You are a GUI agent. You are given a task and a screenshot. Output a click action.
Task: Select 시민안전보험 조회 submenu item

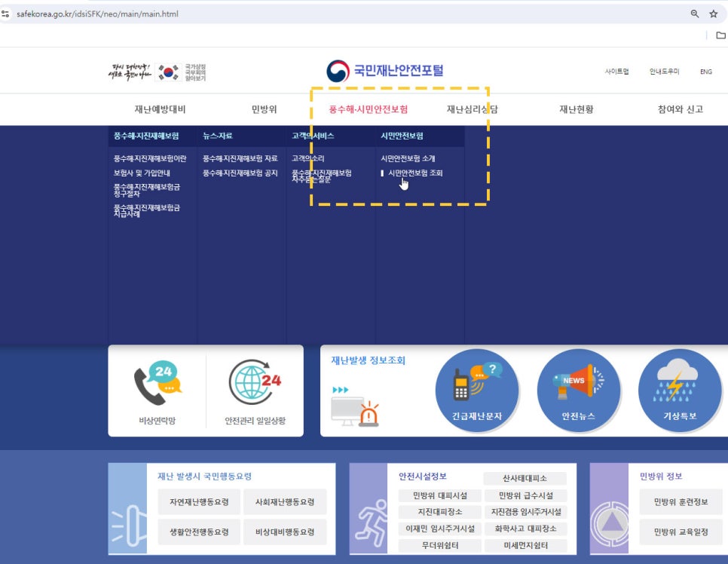point(415,173)
